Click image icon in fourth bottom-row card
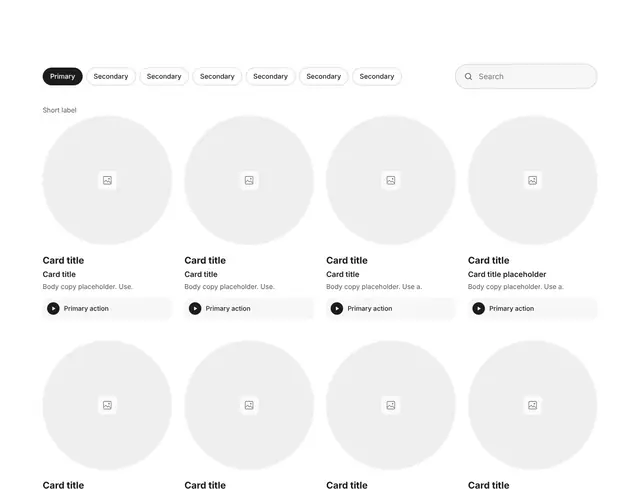640x489 pixels. coord(533,405)
